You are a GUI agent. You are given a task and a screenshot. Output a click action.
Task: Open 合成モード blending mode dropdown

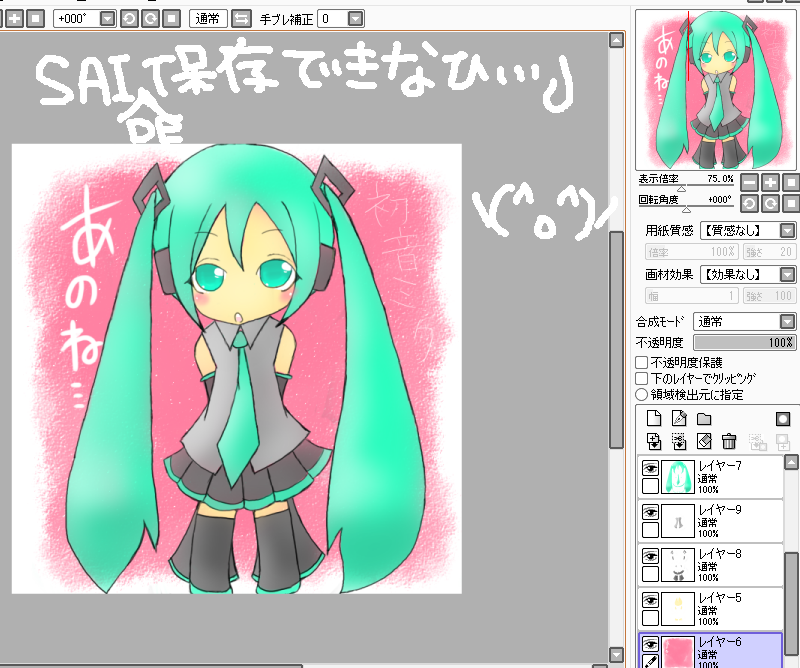click(787, 321)
